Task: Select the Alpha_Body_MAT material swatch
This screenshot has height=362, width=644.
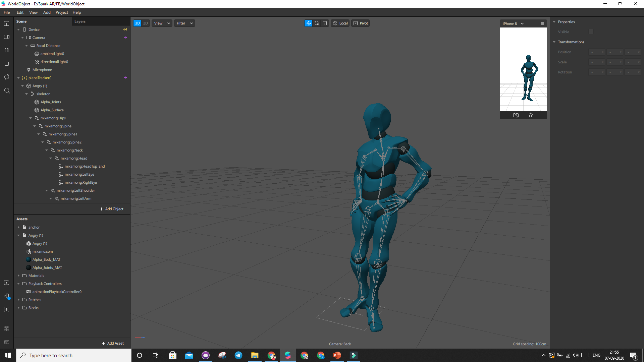Action: tap(29, 259)
